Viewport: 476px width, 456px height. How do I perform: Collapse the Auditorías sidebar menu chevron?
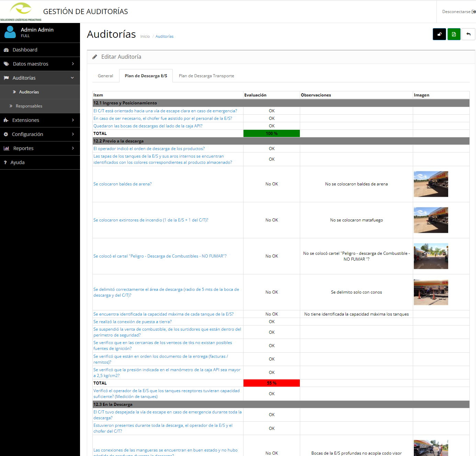(72, 78)
